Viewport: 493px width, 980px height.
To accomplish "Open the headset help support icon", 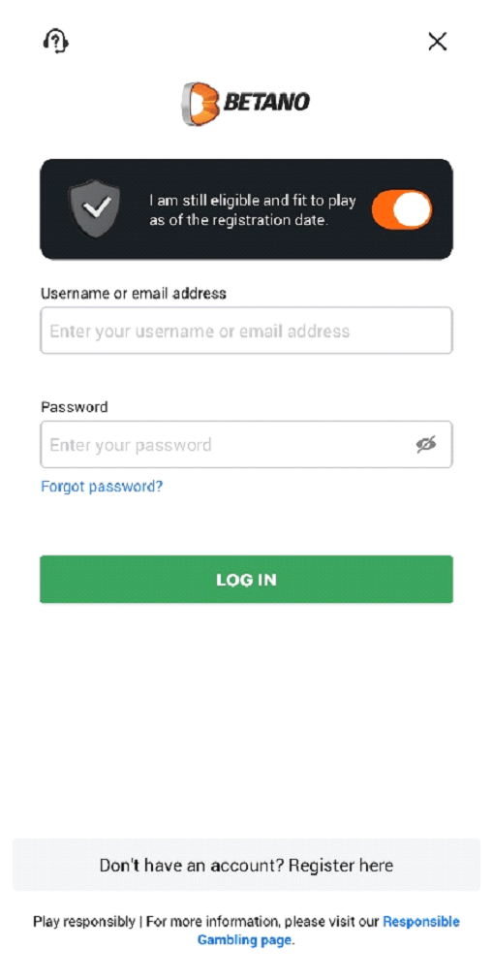I will coord(55,42).
